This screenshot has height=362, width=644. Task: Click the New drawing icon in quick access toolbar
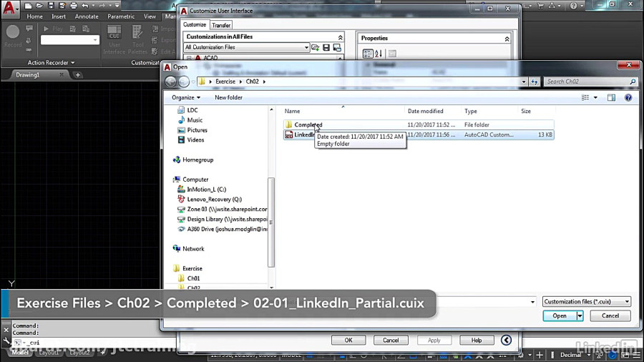[x=28, y=6]
